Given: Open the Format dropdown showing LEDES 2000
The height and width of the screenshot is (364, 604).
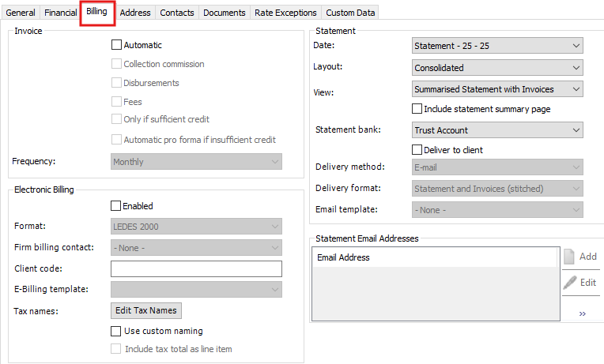Looking at the screenshot, I should point(196,227).
